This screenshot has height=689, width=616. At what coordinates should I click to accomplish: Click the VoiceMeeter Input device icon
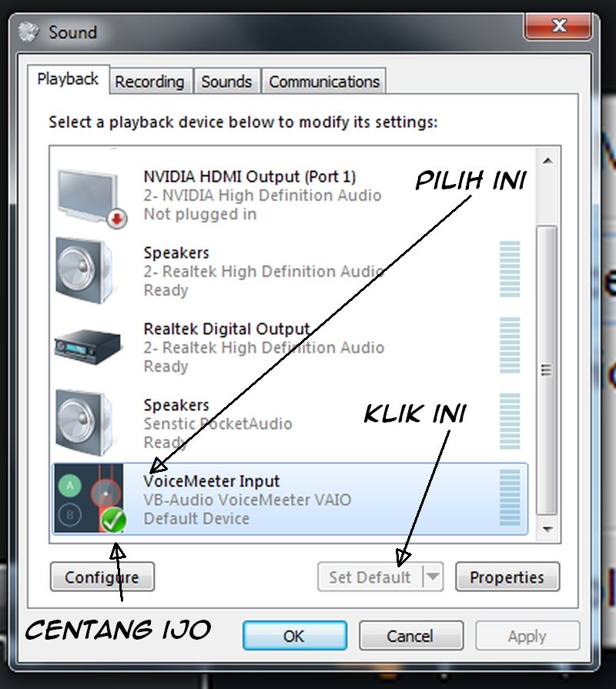(89, 498)
